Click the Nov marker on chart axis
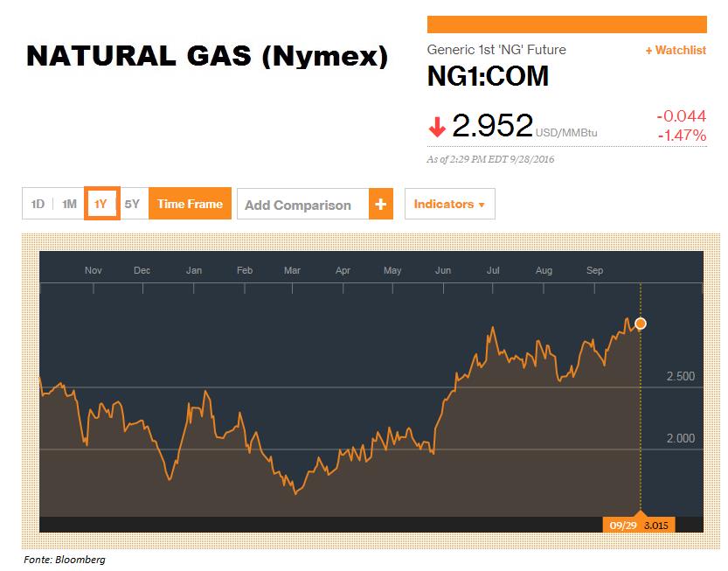728x571 pixels. point(93,270)
